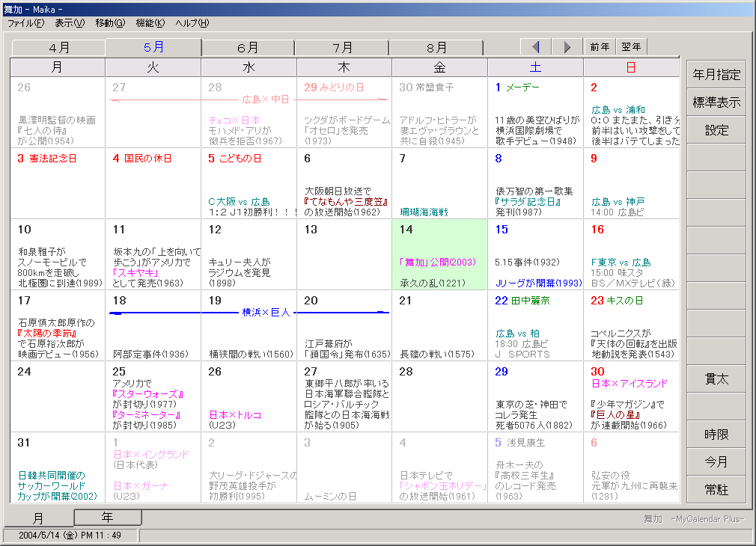Open the 移動(G) menu
756x546 pixels.
click(110, 23)
